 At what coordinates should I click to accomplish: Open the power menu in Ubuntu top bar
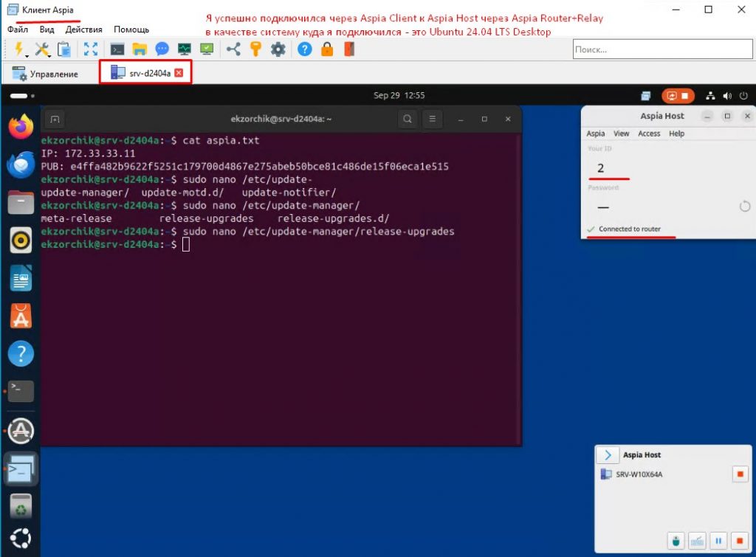743,96
